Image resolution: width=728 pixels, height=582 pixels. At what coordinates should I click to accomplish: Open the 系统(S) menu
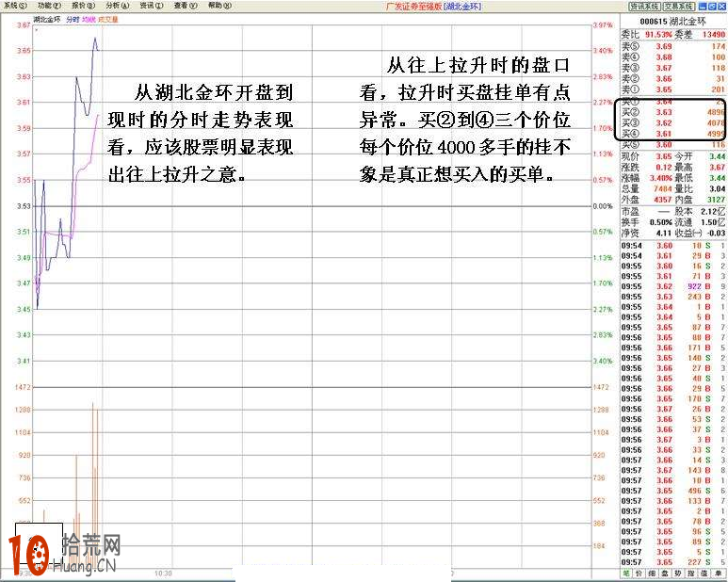coord(16,6)
